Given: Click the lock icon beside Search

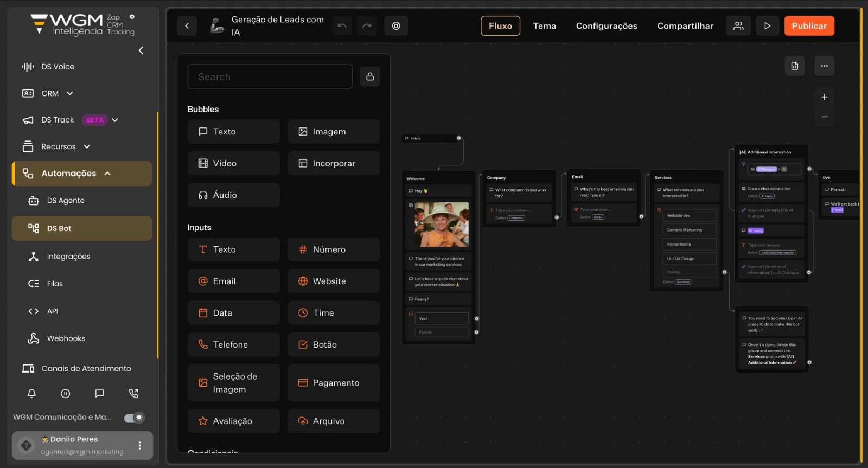Looking at the screenshot, I should [370, 76].
